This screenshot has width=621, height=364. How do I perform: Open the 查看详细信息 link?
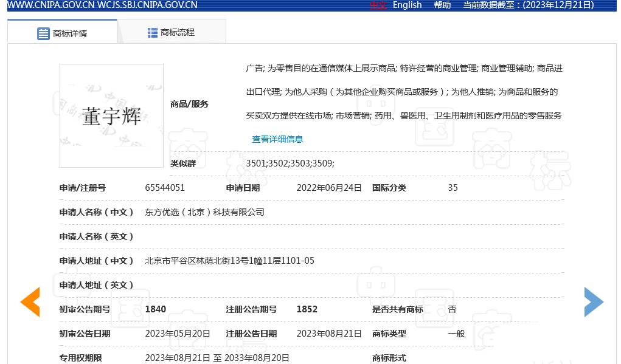[x=277, y=139]
